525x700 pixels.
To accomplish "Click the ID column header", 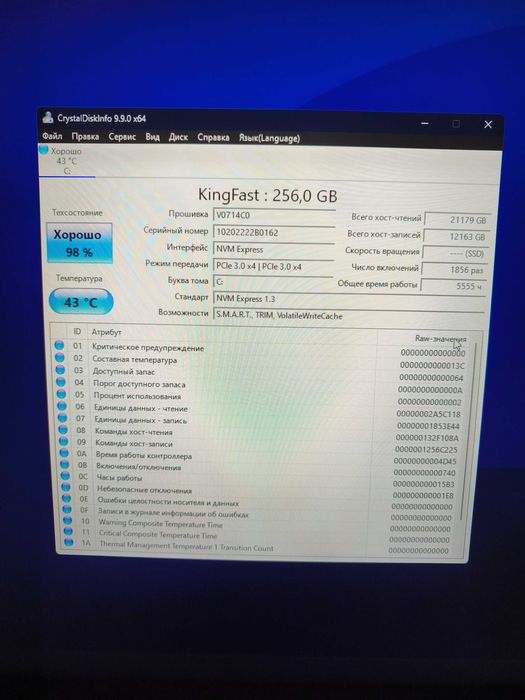I will tap(77, 331).
